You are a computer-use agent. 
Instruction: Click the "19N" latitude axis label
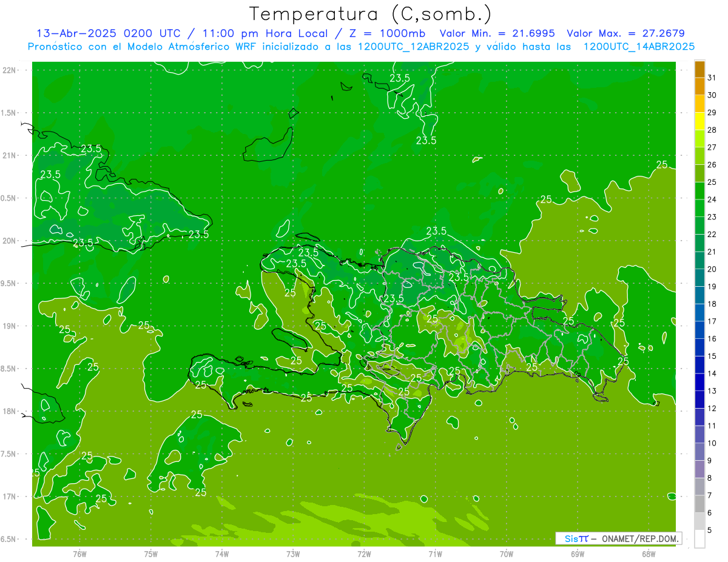pos(10,326)
